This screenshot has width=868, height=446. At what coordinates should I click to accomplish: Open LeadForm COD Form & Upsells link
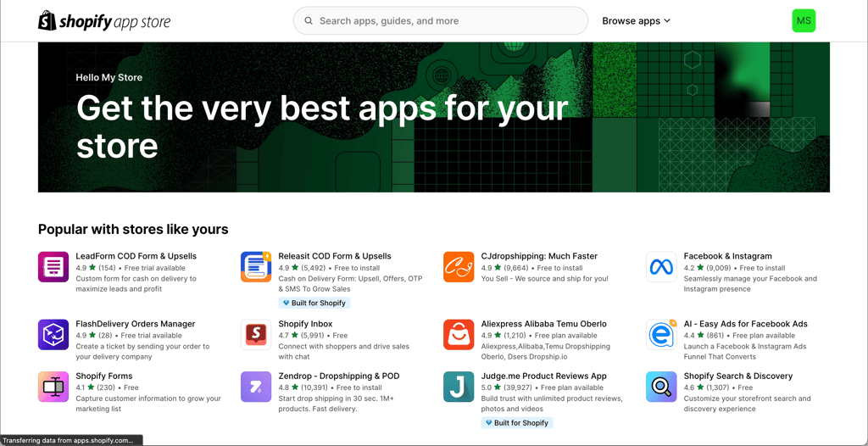point(136,256)
